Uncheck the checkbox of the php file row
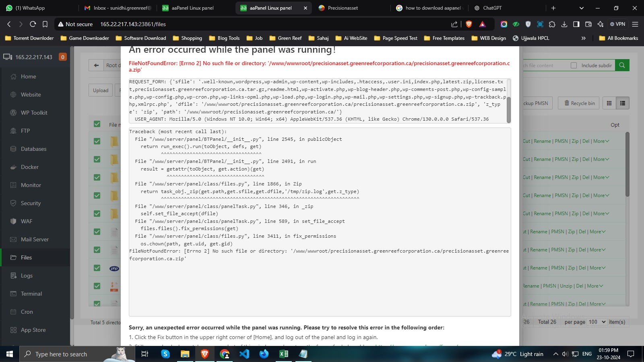The width and height of the screenshot is (644, 362). click(x=97, y=268)
